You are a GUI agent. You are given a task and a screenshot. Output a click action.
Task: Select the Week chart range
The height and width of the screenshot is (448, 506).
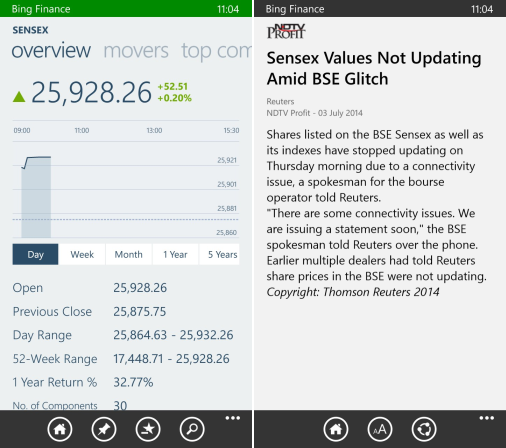click(82, 254)
